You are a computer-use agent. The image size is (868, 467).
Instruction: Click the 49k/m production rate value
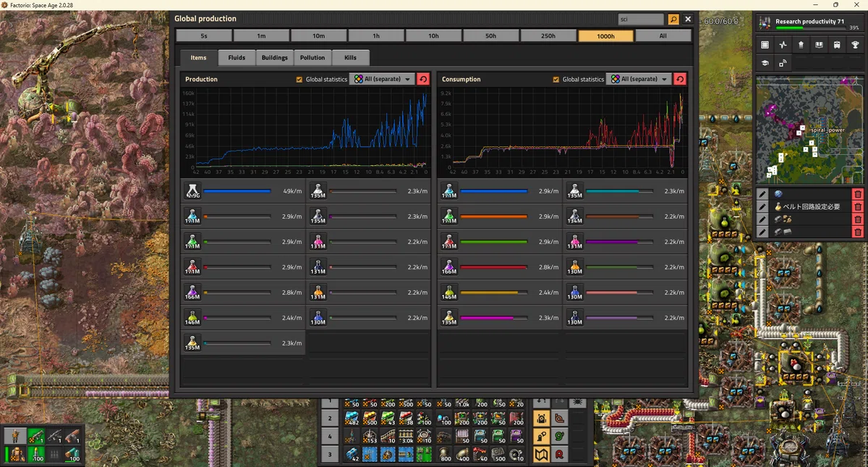pos(292,191)
